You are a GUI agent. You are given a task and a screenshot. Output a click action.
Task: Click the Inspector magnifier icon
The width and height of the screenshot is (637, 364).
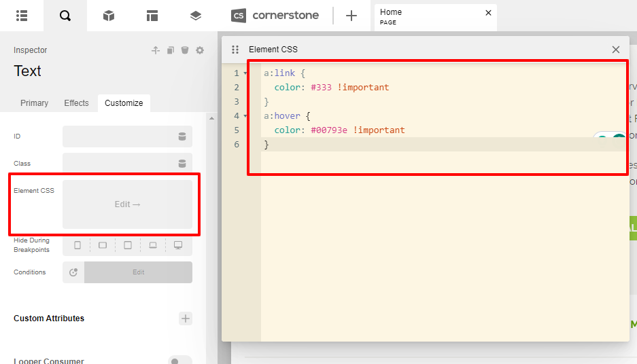65,16
